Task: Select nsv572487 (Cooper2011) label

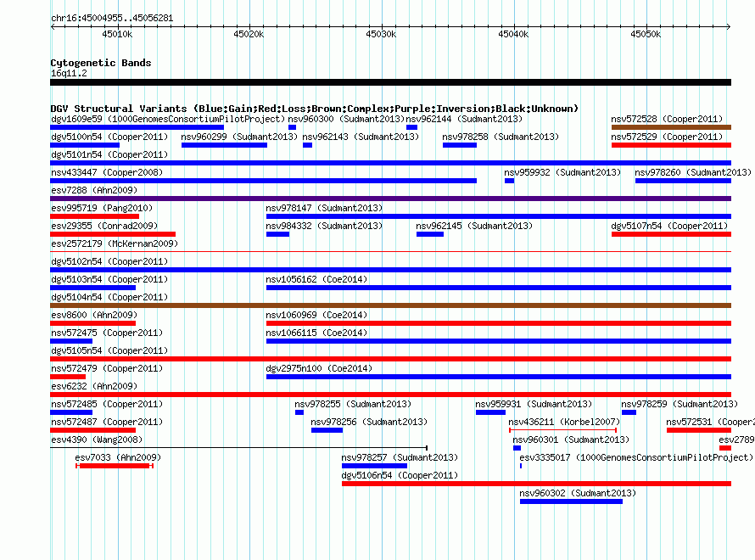Action: coord(107,422)
